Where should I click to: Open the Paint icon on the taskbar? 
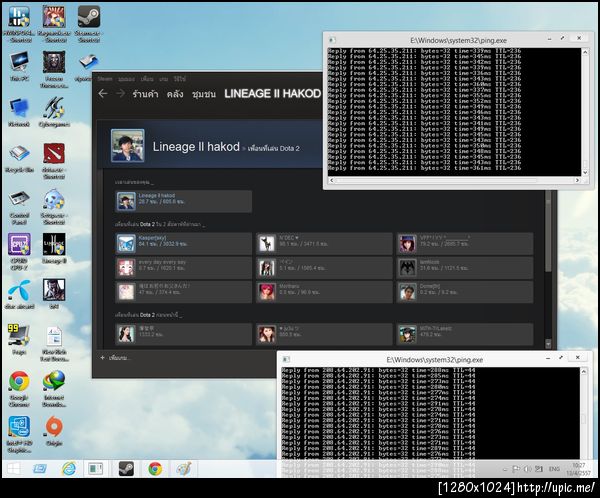(184, 469)
